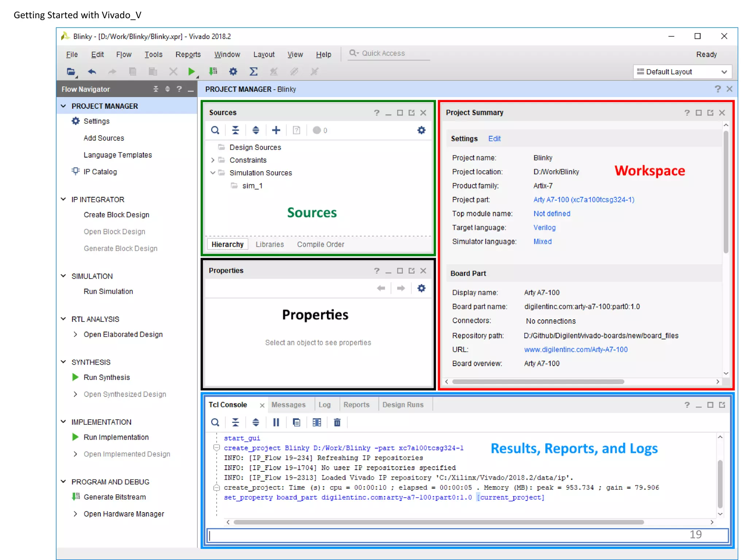Open the Flow menu
The image size is (747, 560).
pos(124,54)
